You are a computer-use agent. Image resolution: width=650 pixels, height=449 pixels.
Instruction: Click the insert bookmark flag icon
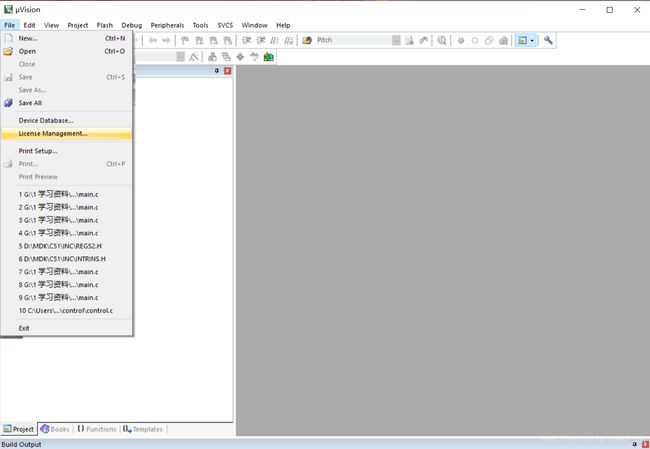[x=185, y=40]
